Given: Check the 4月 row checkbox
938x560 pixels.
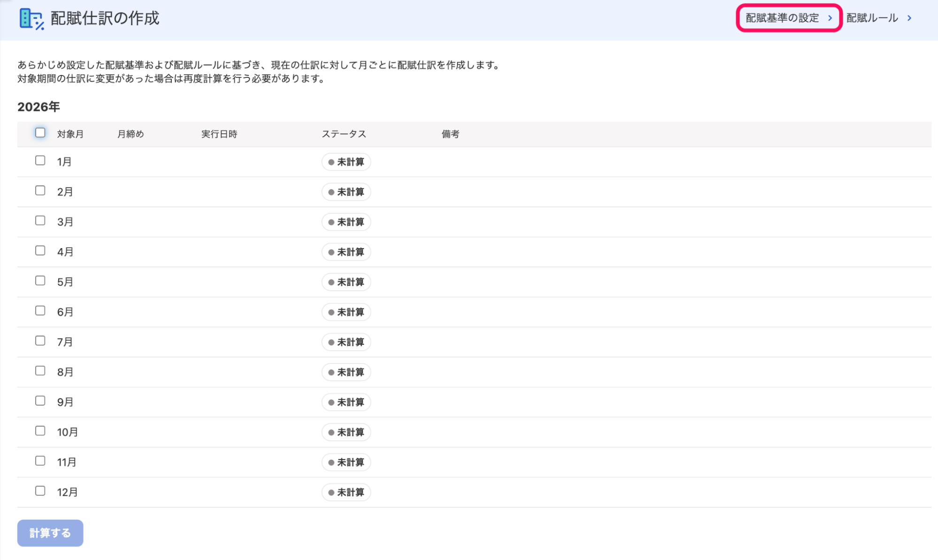Looking at the screenshot, I should click(x=40, y=250).
